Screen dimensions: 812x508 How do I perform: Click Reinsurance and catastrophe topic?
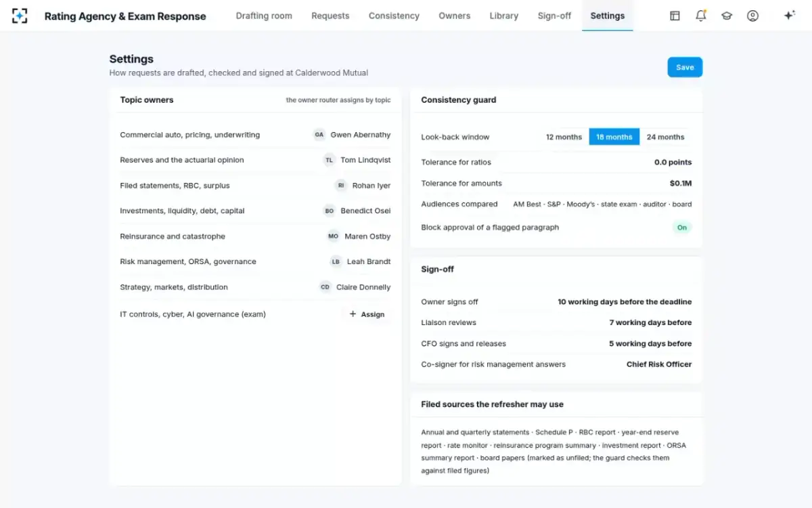[173, 236]
